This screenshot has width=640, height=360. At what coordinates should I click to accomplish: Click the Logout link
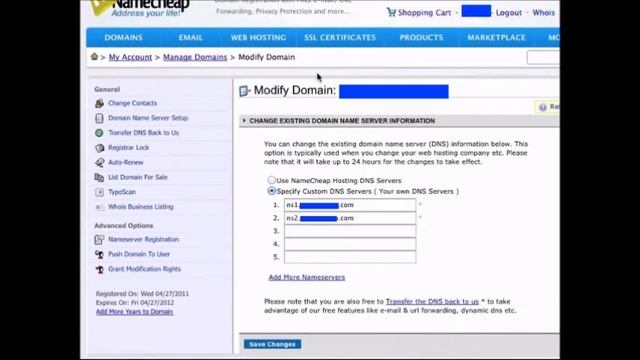pyautogui.click(x=509, y=13)
